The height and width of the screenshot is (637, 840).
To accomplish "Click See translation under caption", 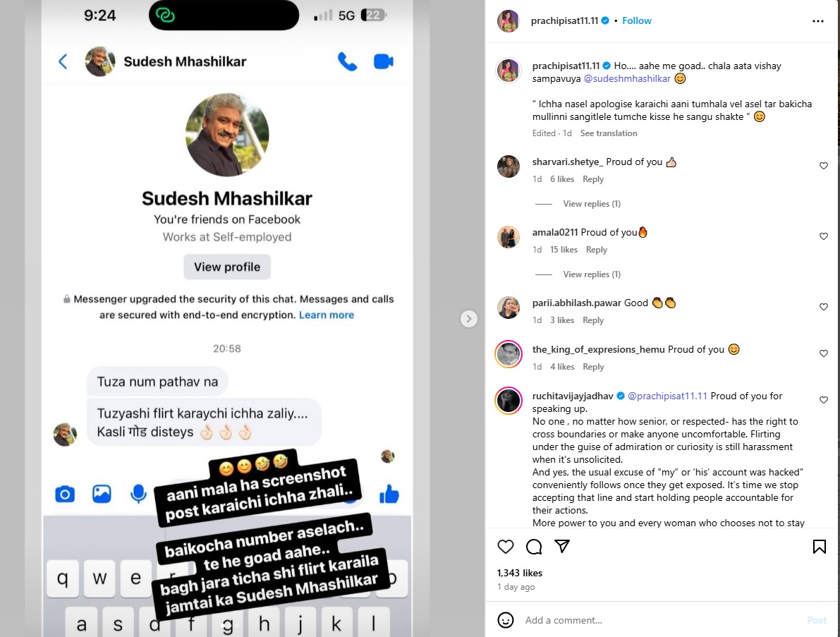I will point(609,133).
